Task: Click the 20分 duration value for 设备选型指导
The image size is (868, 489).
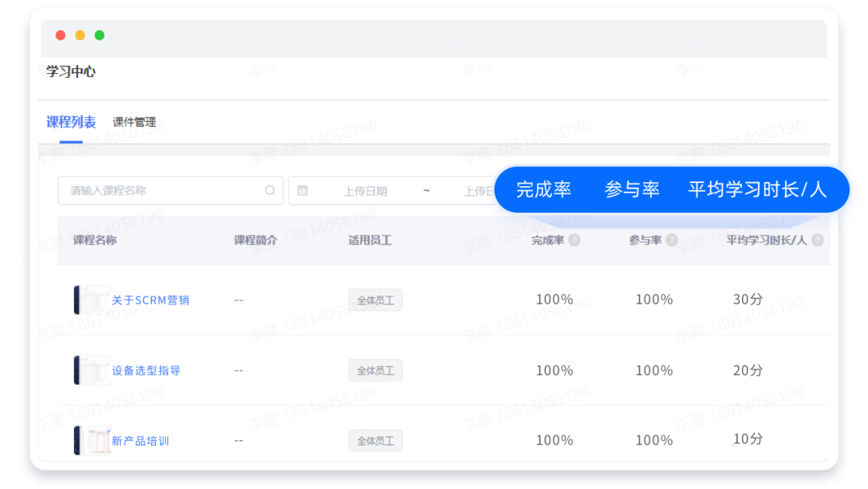Action: [748, 370]
